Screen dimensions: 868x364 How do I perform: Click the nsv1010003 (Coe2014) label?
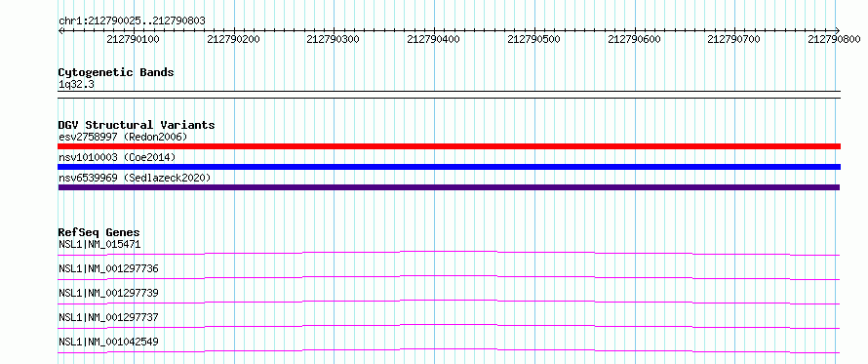[x=117, y=157]
